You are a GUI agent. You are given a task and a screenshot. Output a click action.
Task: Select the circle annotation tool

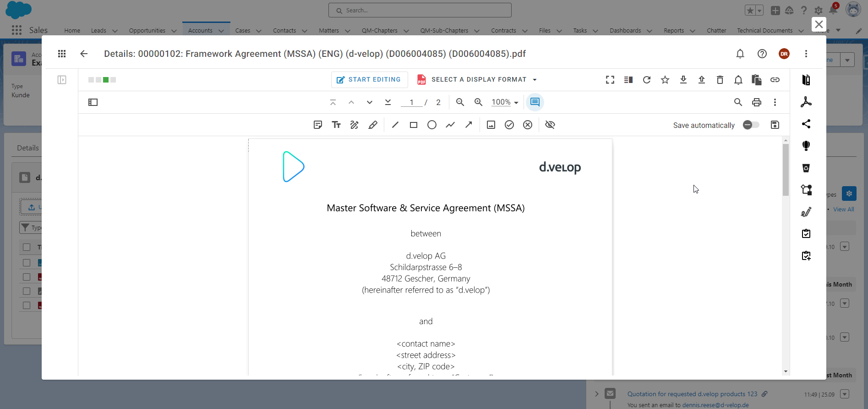pos(431,125)
